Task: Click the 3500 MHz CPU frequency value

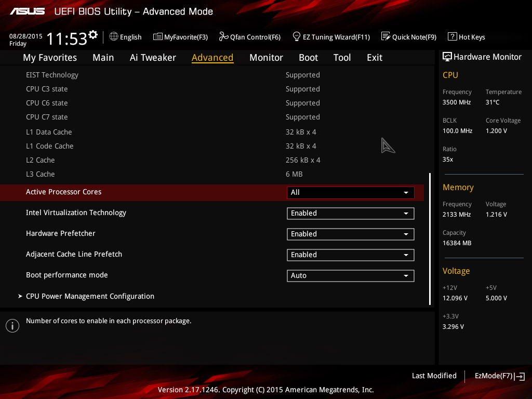Action: (x=457, y=102)
